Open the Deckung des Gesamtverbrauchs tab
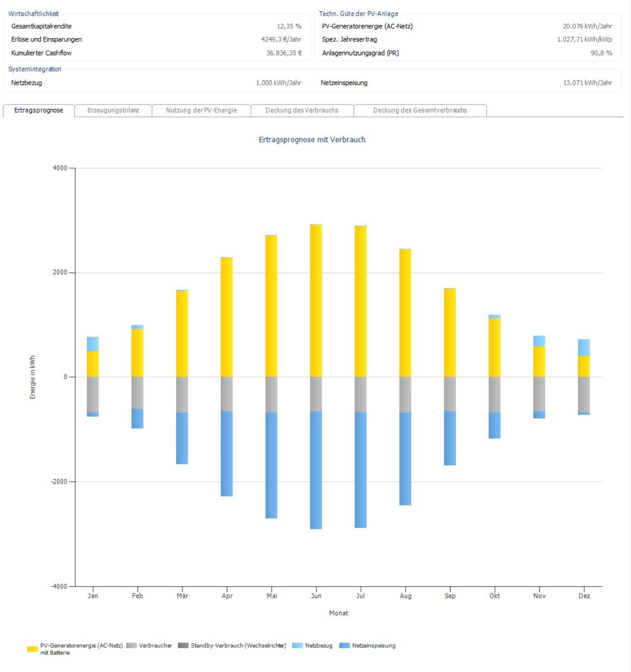631x672 pixels. [x=420, y=110]
